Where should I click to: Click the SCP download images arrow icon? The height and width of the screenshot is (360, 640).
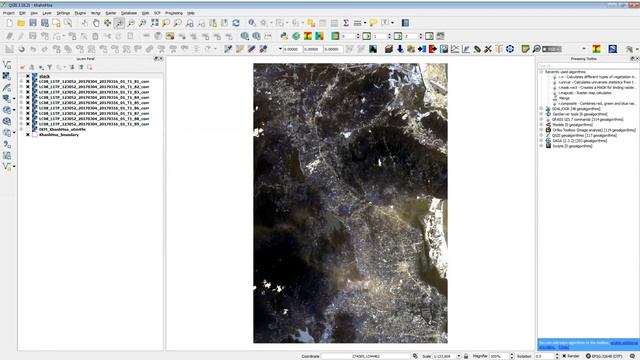coord(400,49)
